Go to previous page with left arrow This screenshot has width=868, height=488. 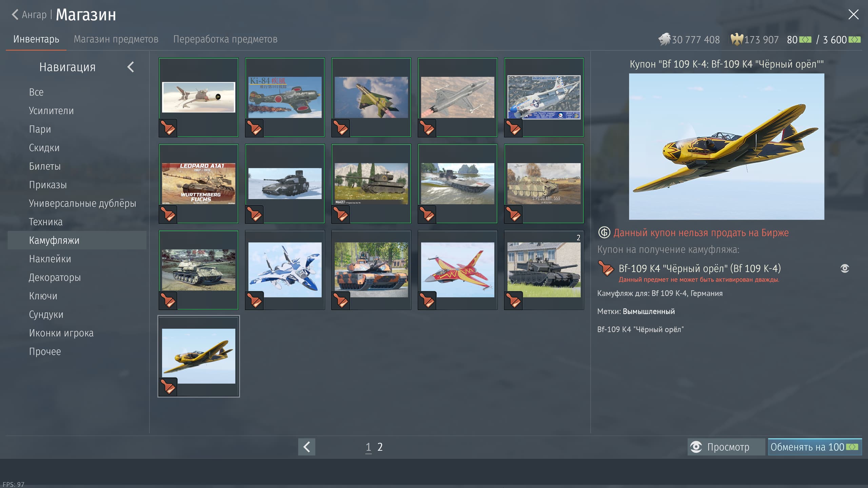point(307,447)
